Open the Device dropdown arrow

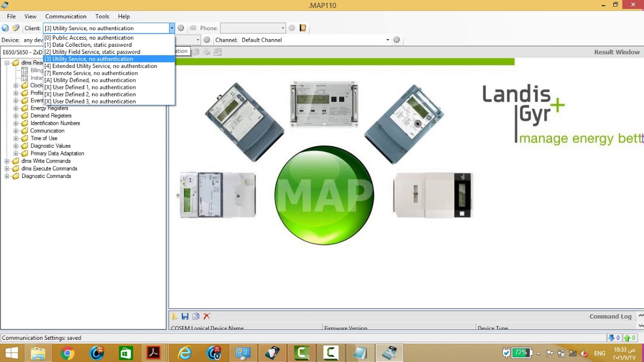198,40
